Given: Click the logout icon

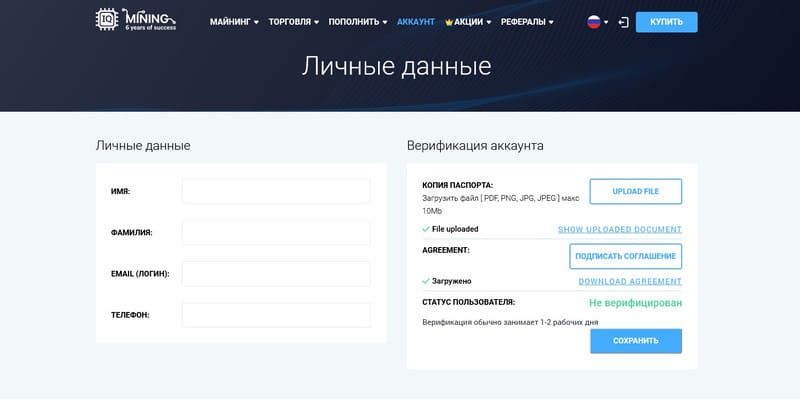Looking at the screenshot, I should tap(623, 22).
